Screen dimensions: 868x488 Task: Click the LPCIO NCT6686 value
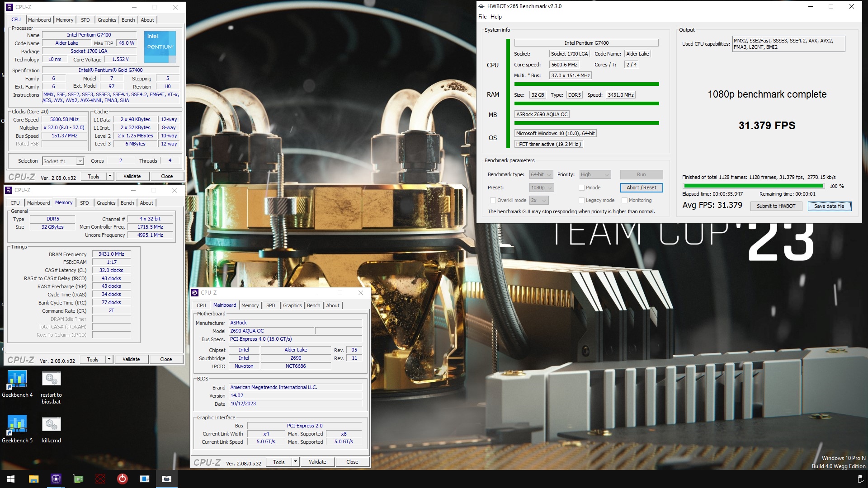click(x=296, y=366)
